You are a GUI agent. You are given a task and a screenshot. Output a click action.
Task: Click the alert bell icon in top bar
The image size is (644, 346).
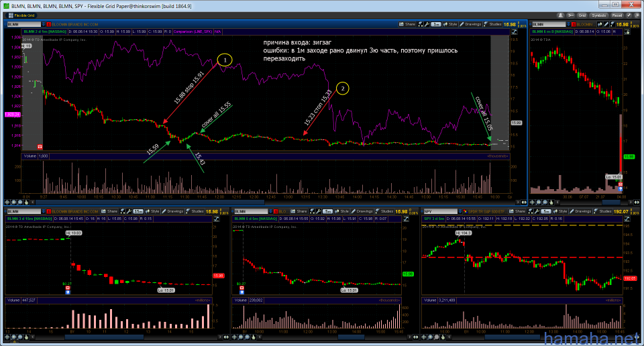coord(561,15)
